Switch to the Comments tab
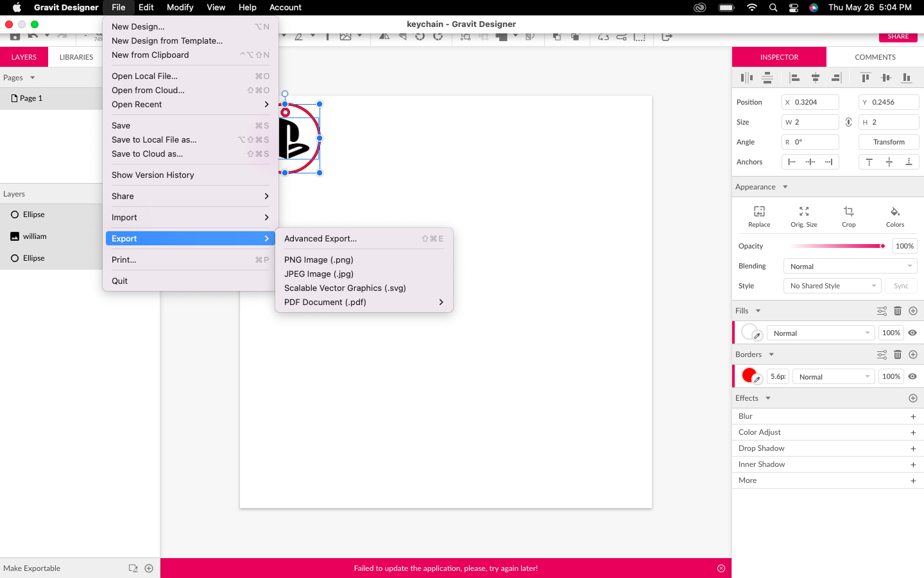The width and height of the screenshot is (924, 578). 875,57
